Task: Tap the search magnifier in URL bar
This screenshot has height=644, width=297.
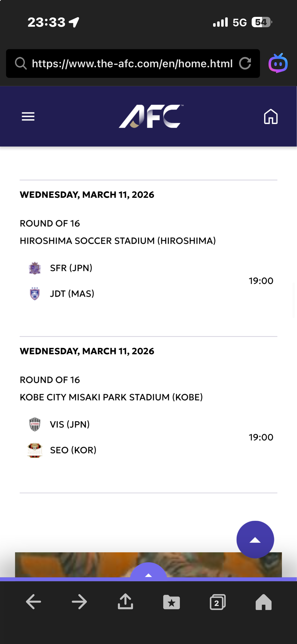Action: (x=21, y=63)
